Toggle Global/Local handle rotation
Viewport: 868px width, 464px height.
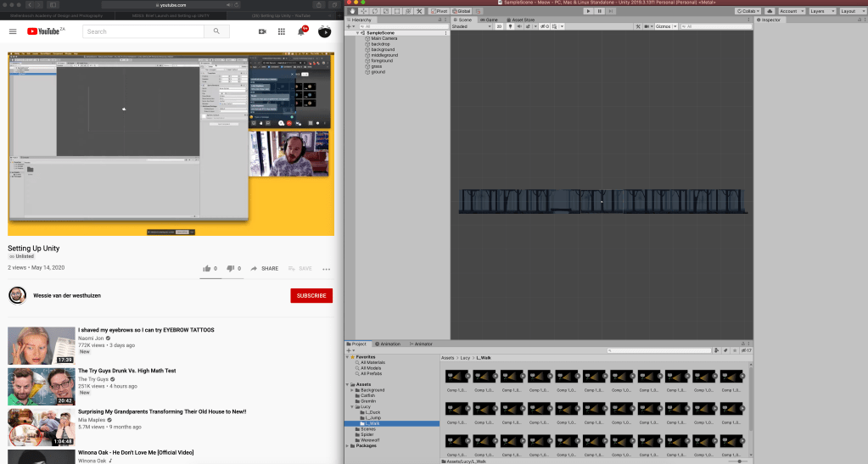pos(461,11)
